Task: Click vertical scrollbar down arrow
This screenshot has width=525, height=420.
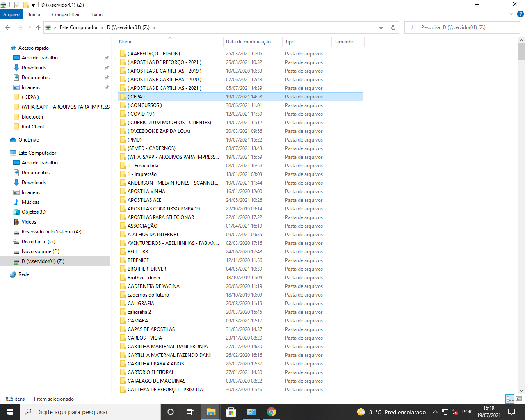Action: click(521, 391)
